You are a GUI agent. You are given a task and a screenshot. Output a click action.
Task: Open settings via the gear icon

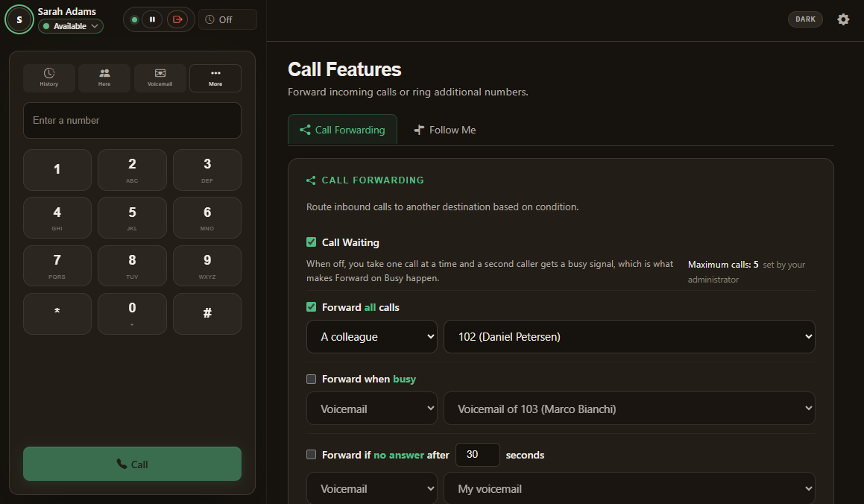tap(843, 19)
